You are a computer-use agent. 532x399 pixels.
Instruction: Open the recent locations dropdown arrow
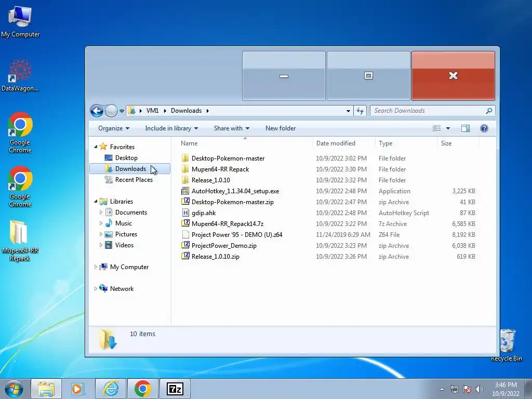(122, 111)
